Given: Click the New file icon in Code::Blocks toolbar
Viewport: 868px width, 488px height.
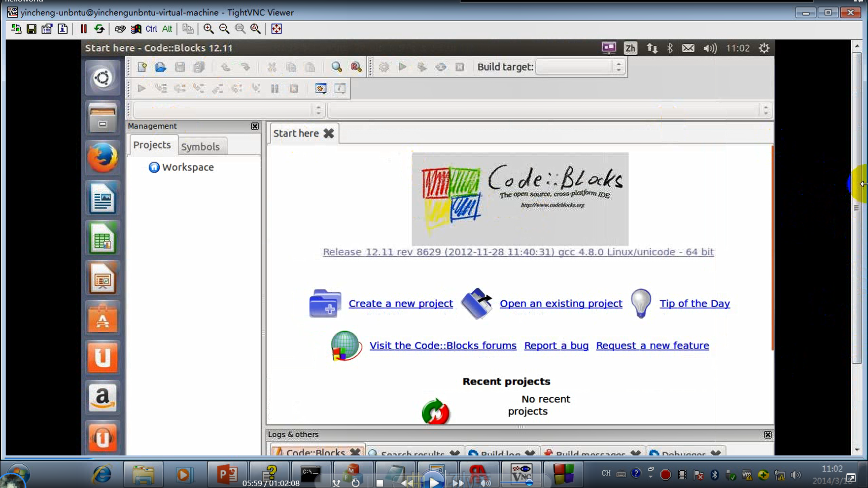Looking at the screenshot, I should (142, 67).
